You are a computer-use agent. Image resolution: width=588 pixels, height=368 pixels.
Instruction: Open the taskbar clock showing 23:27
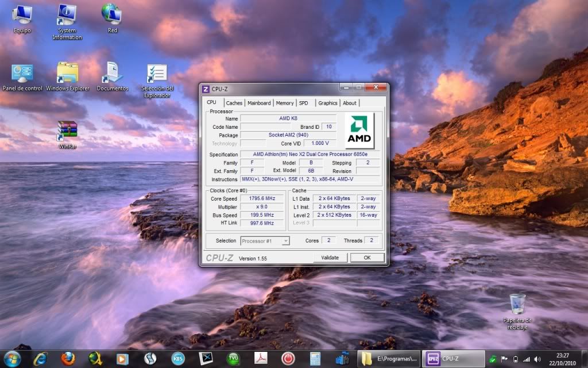click(x=563, y=359)
